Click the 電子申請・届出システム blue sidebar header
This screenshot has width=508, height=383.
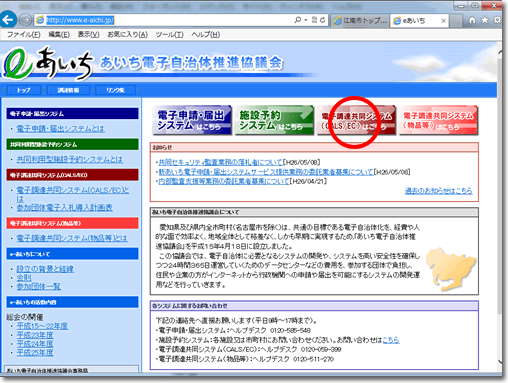(72, 113)
